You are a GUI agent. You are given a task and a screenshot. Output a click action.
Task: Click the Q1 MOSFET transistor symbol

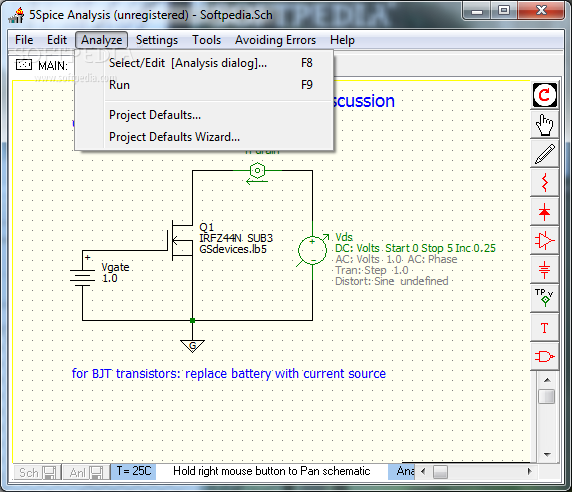pyautogui.click(x=181, y=240)
